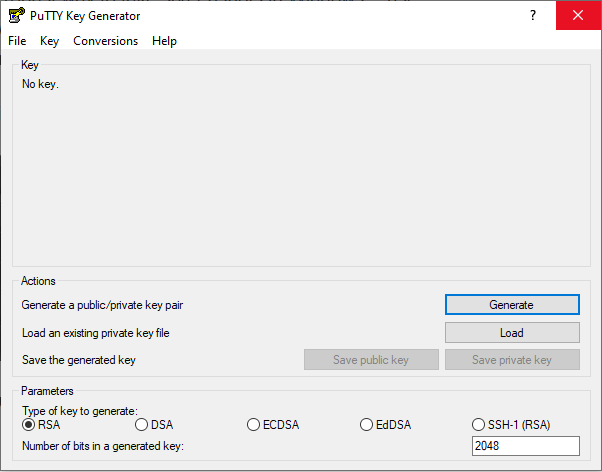Choose the EdDSA key type option
The height and width of the screenshot is (472, 602).
[366, 425]
